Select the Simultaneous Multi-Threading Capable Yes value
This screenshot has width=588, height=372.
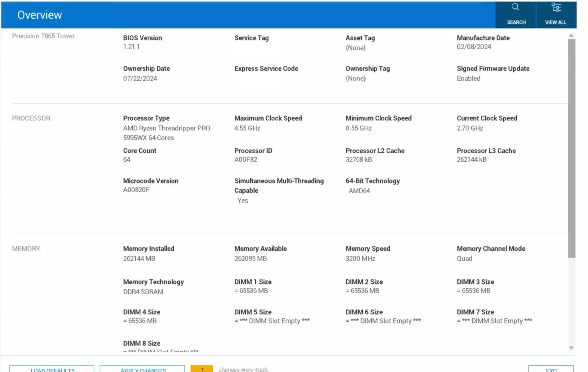[243, 200]
